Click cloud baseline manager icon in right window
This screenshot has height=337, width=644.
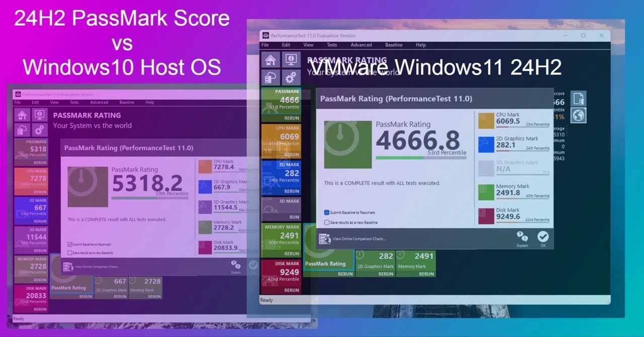[271, 78]
